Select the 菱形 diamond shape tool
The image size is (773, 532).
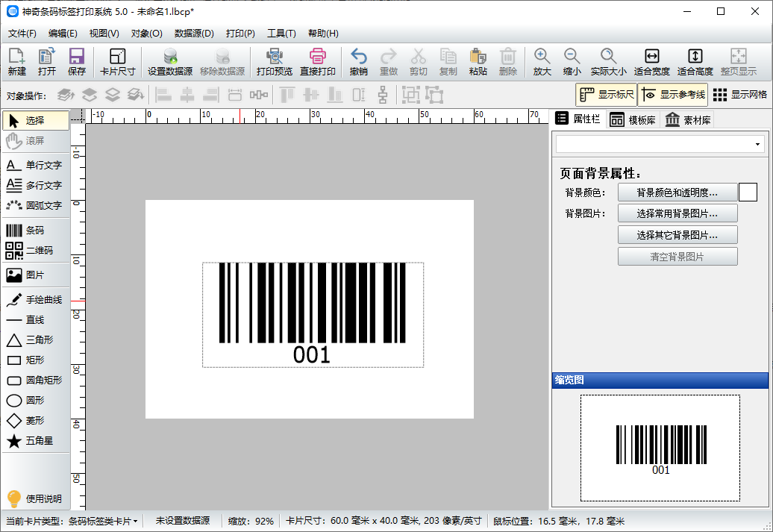pos(36,421)
